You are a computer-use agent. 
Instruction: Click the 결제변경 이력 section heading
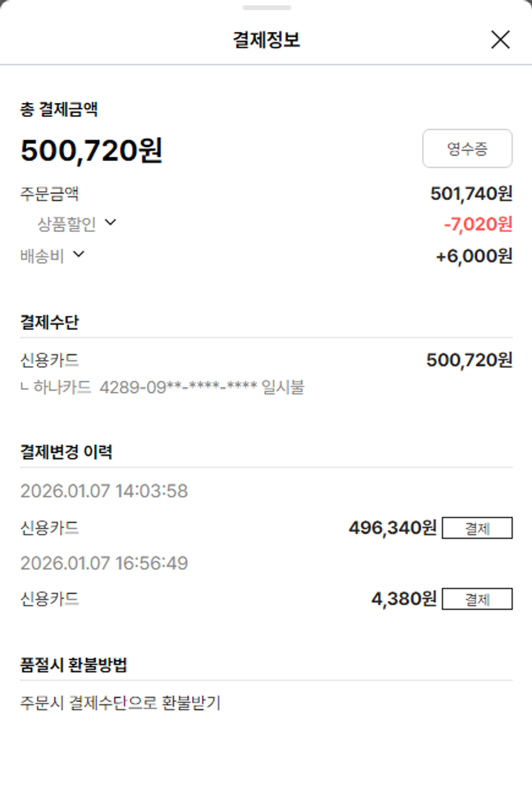click(66, 452)
